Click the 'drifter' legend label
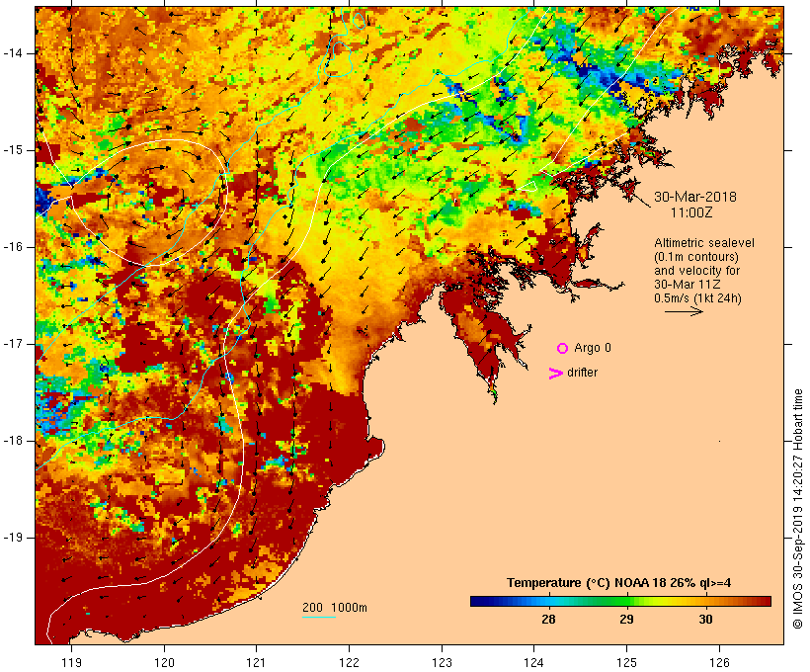The height and width of the screenshot is (672, 810). pos(582,373)
